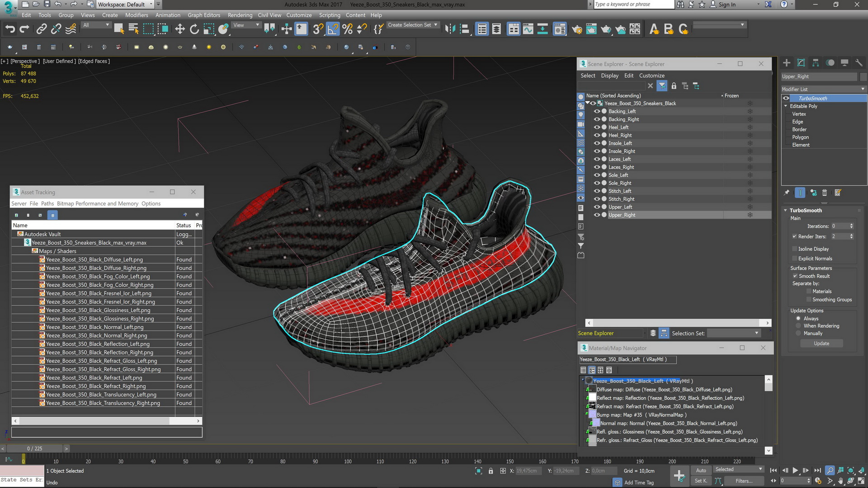This screenshot has height=488, width=868.
Task: Toggle the Percent Snap tool
Action: (x=347, y=29)
